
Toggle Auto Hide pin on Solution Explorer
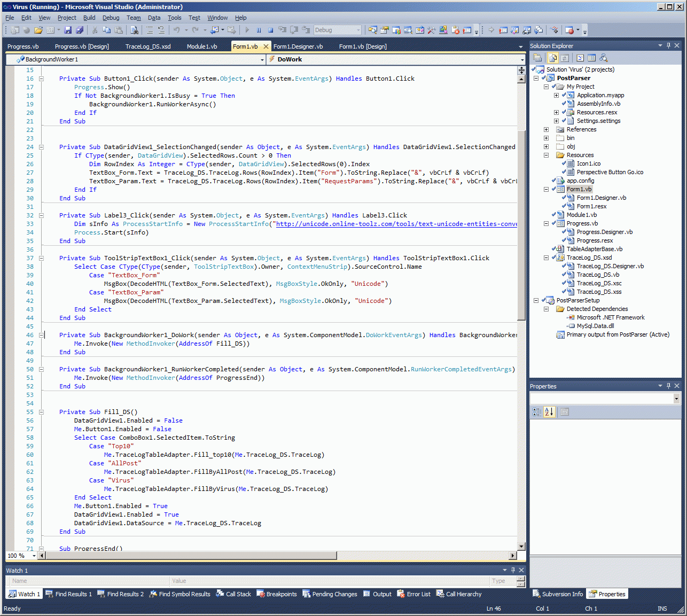coord(668,46)
